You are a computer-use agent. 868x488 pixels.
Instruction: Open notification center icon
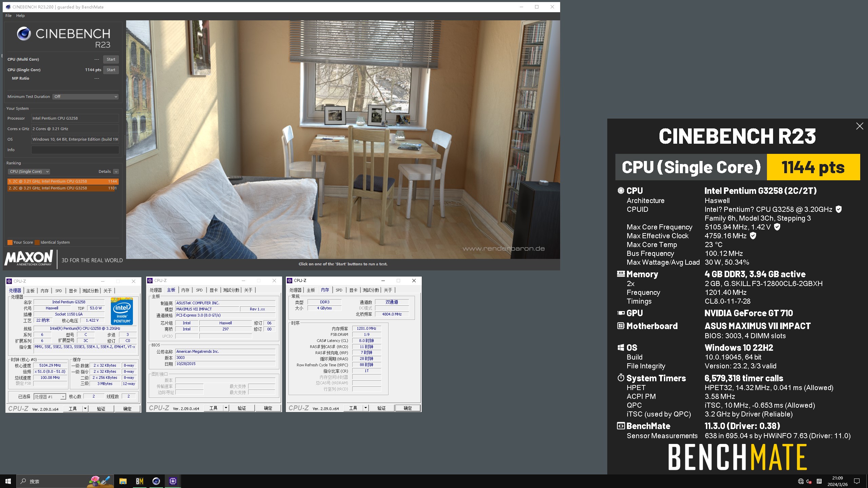click(x=857, y=481)
